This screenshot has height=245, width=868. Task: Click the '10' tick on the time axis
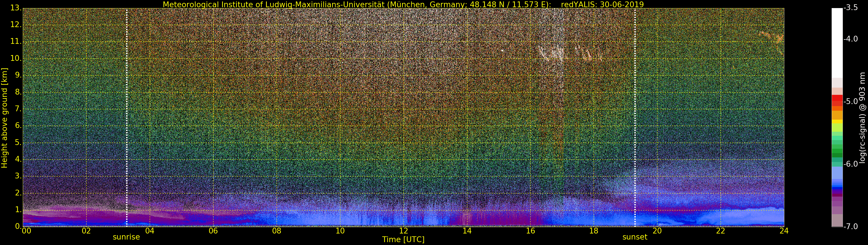point(340,231)
